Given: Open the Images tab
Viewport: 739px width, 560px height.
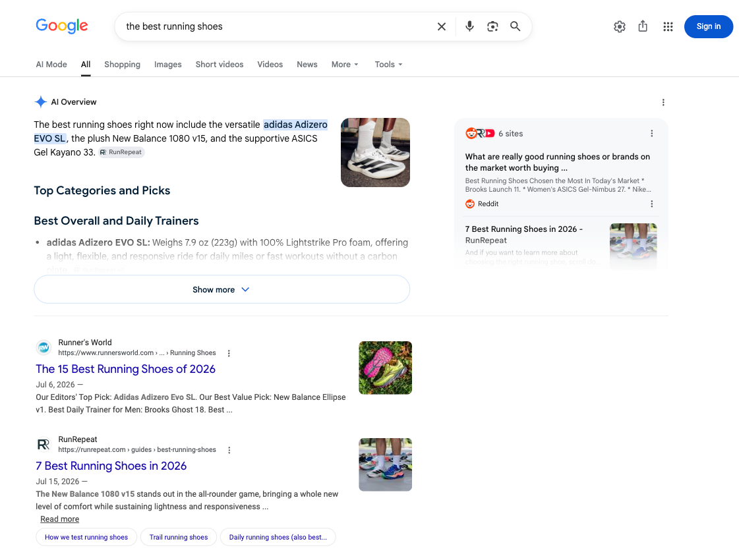Looking at the screenshot, I should [168, 65].
